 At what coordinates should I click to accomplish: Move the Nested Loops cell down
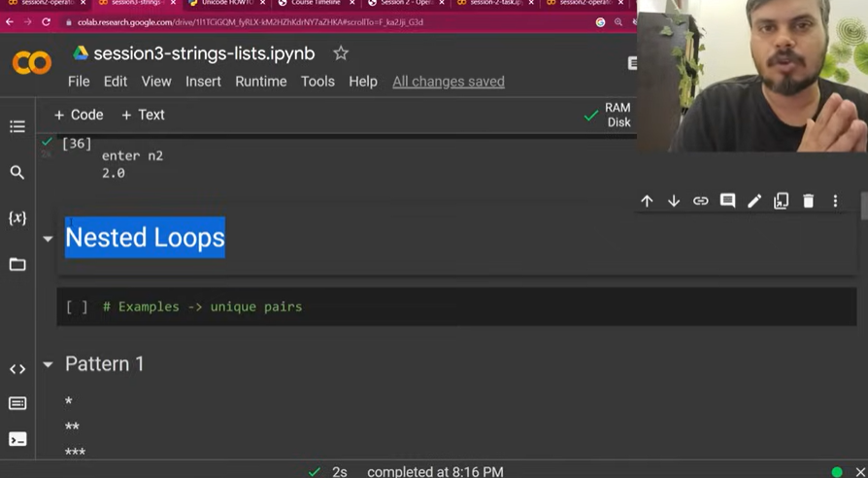point(674,200)
